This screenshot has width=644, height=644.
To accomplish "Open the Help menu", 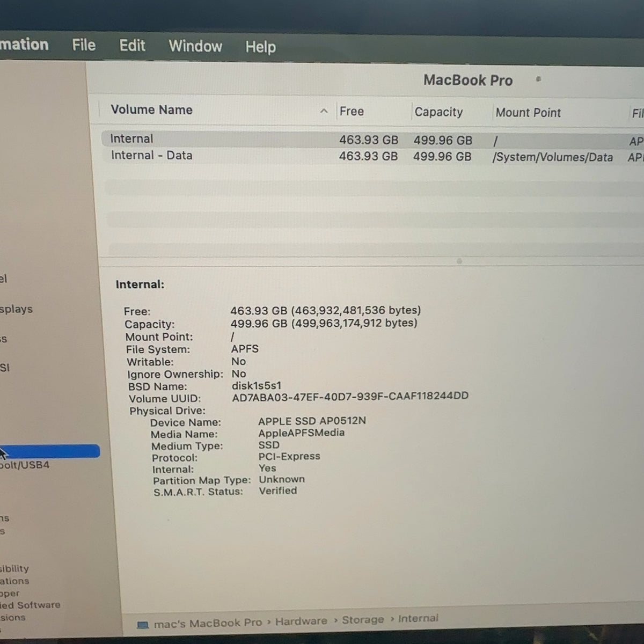I will tap(260, 47).
